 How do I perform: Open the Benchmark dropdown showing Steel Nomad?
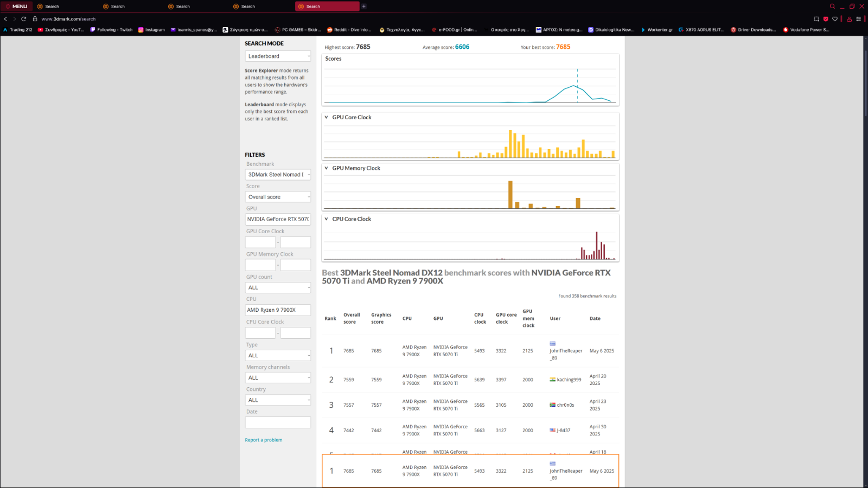278,175
